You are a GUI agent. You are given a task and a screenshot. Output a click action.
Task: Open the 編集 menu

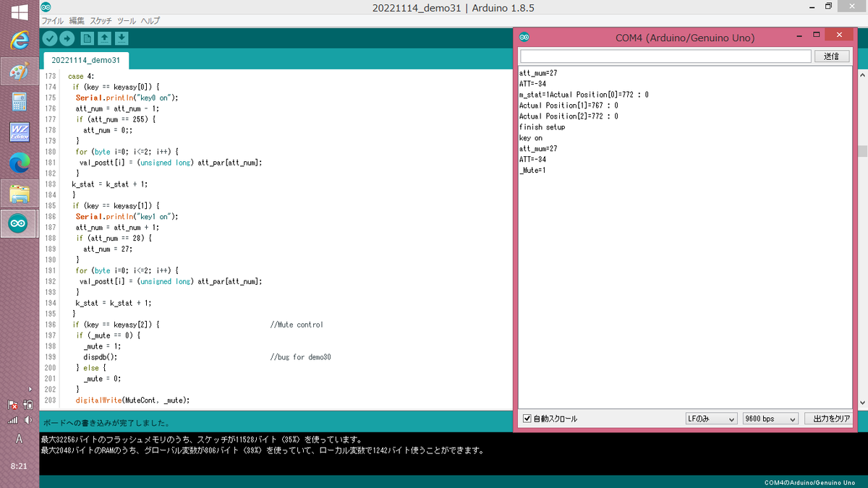76,21
